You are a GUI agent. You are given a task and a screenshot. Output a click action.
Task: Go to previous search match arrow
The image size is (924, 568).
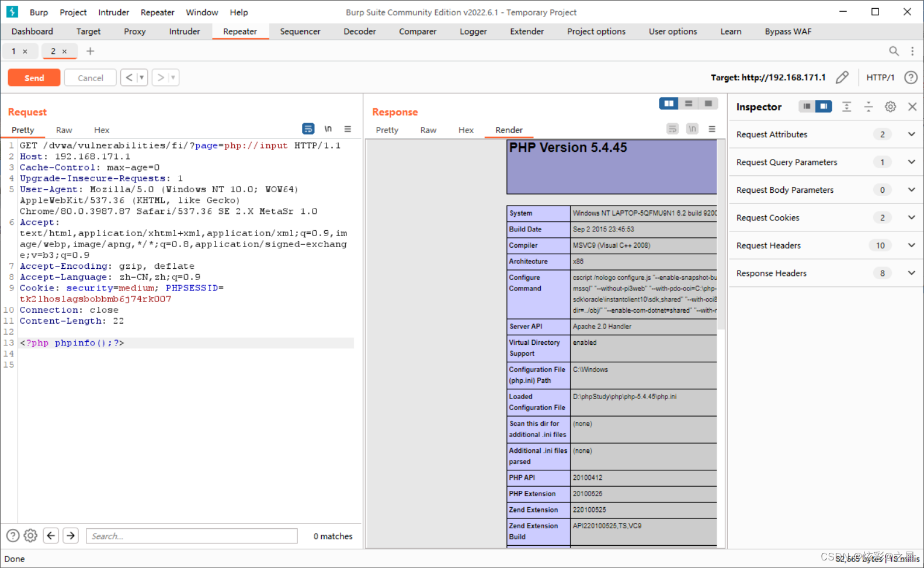coord(51,536)
